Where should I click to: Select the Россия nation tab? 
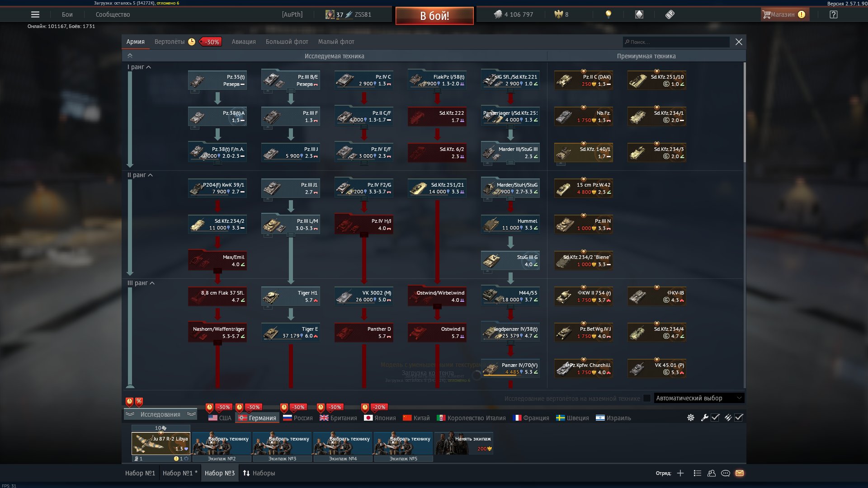point(298,418)
